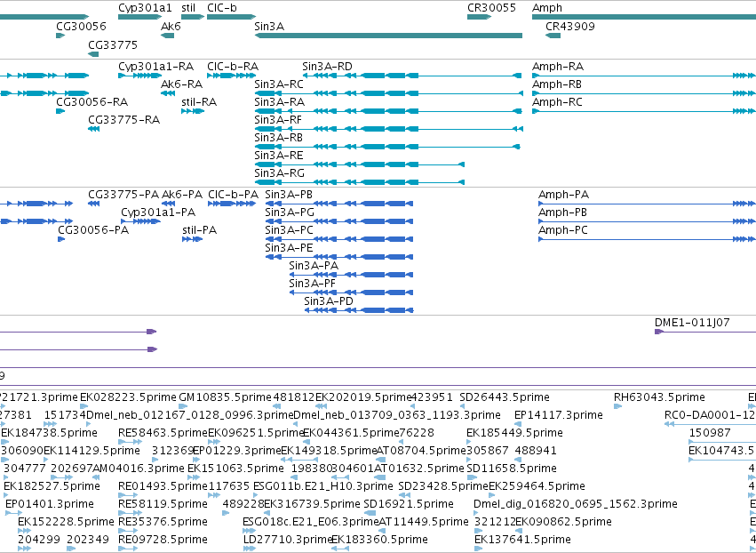Click the Sin3A-RA transcript label
Image resolution: width=756 pixels, height=553 pixels.
(279, 102)
